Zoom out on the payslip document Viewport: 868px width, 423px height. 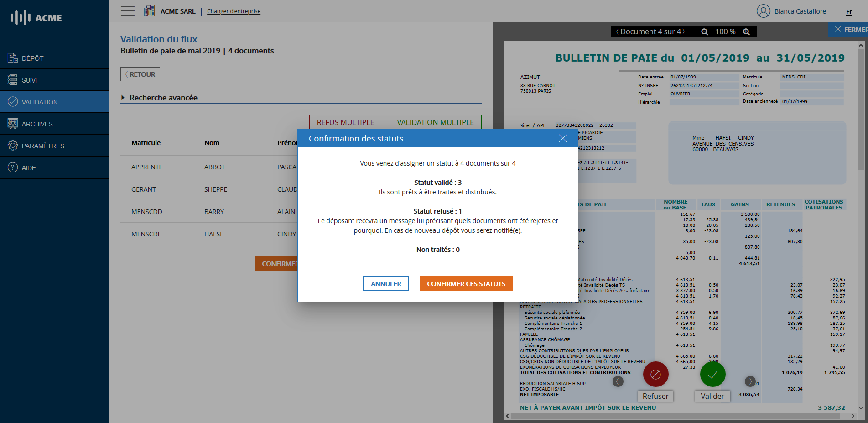click(x=705, y=31)
